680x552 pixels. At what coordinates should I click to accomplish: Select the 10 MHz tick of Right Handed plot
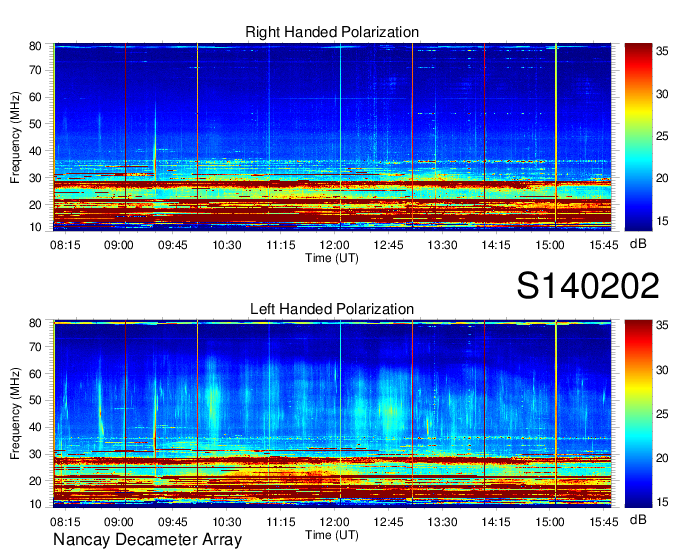(x=35, y=227)
